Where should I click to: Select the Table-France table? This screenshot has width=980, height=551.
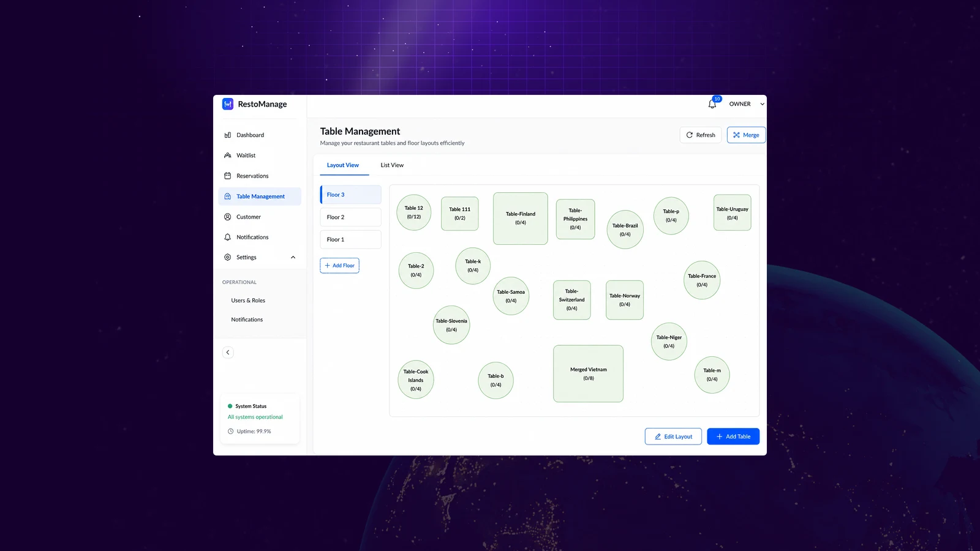click(x=702, y=280)
